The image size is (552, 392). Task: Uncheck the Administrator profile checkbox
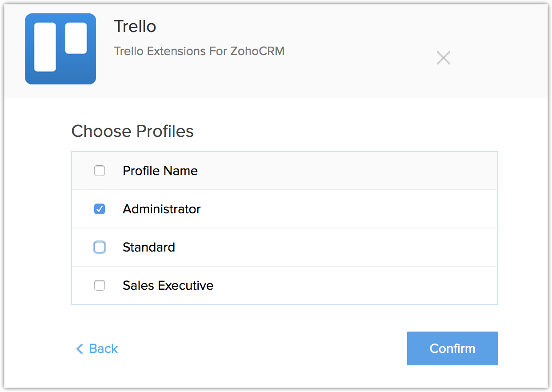(x=100, y=209)
